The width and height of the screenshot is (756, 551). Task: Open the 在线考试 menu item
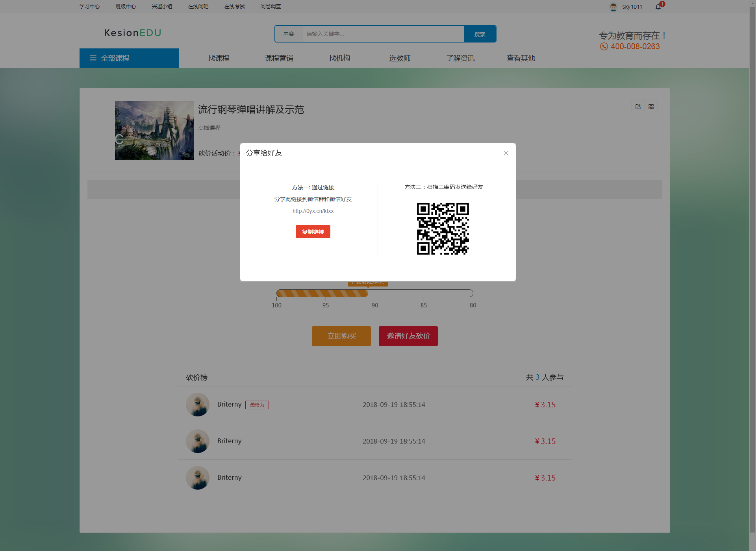tap(234, 6)
